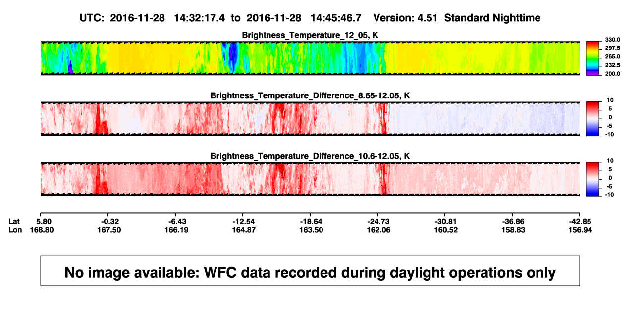644x330 pixels.
Task: Click the rainbow color bar for brightness temperature
Action: coord(592,58)
